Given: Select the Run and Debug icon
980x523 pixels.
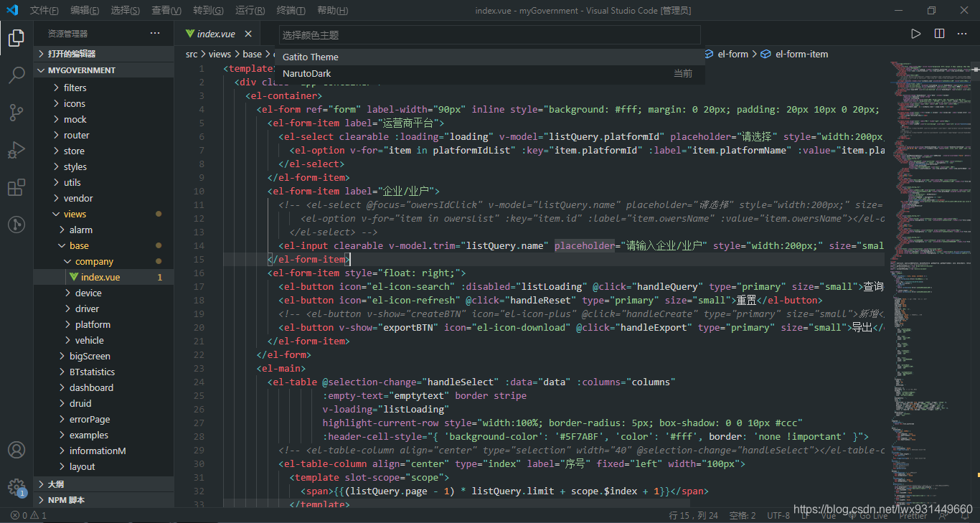Looking at the screenshot, I should [x=16, y=150].
